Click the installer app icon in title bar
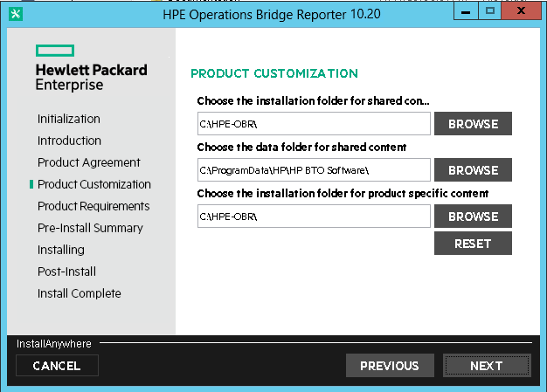The image size is (547, 392). [16, 14]
